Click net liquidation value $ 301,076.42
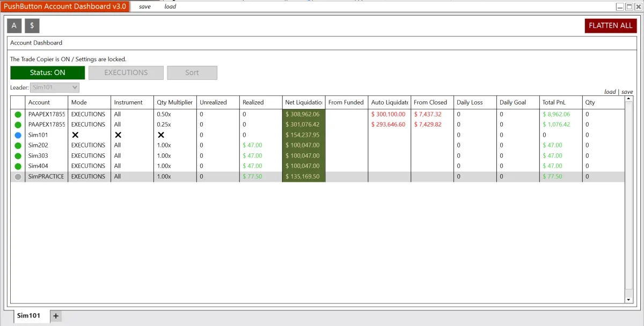This screenshot has height=326, width=644. (x=304, y=124)
